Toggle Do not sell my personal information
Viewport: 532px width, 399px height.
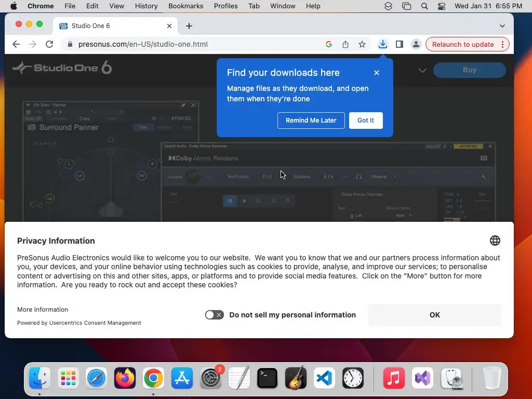[x=215, y=315]
